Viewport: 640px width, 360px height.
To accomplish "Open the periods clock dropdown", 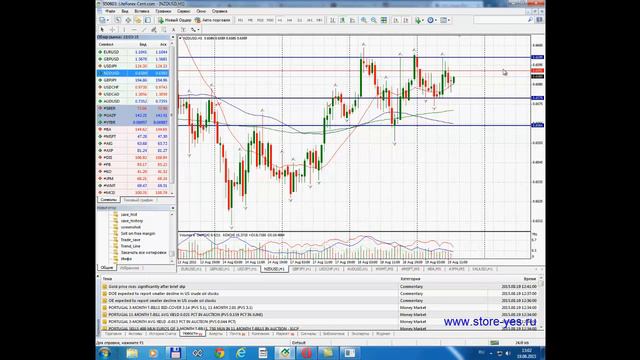I will pyautogui.click(x=432, y=20).
